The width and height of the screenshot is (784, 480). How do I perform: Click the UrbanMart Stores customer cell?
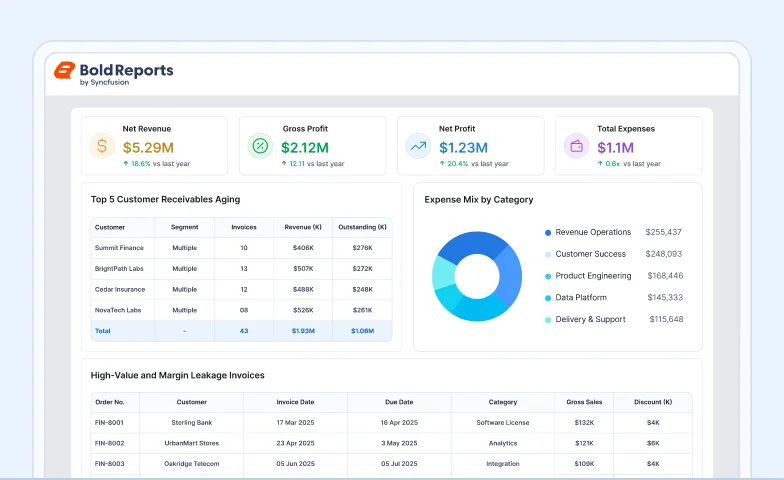(x=192, y=444)
